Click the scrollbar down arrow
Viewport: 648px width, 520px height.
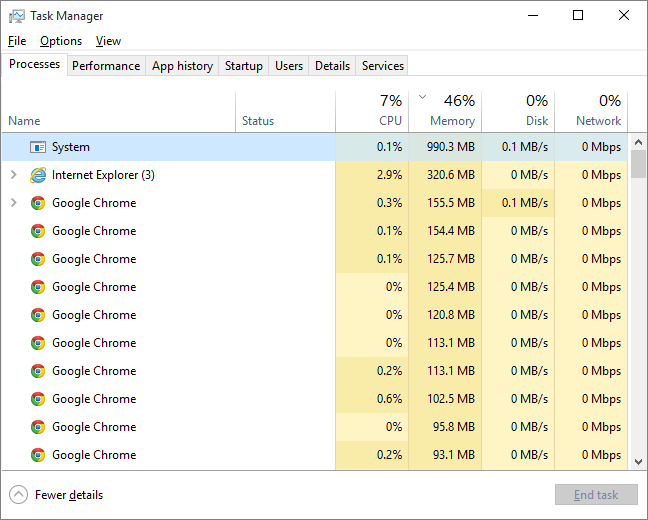pos(639,461)
